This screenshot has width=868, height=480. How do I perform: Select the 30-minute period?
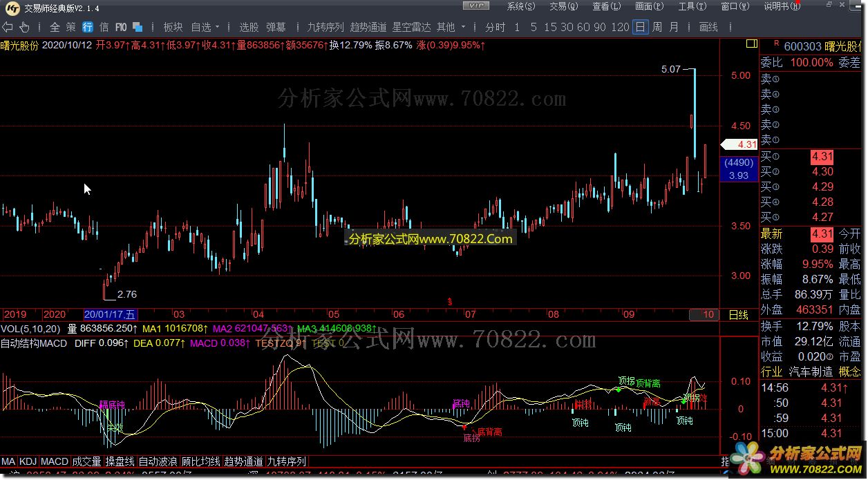(x=567, y=27)
